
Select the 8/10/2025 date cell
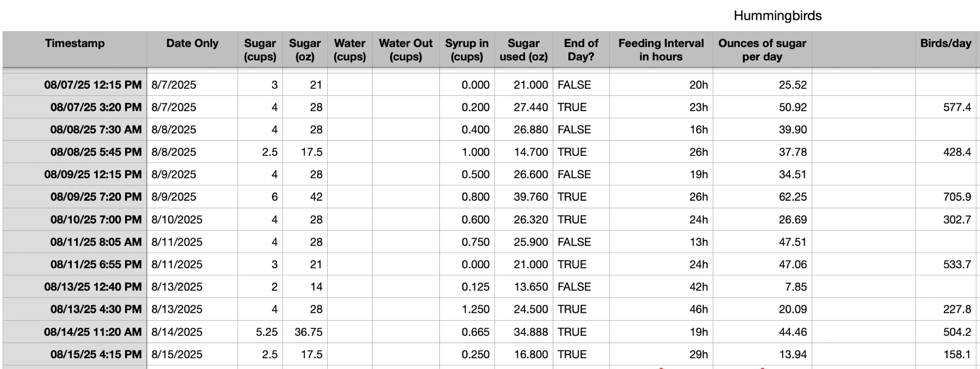tap(192, 219)
